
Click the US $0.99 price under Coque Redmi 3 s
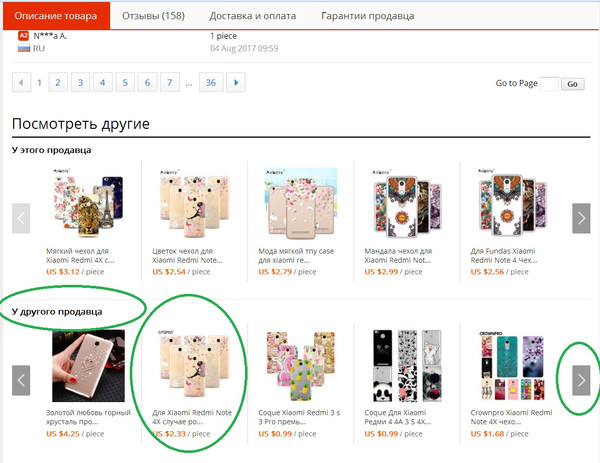pos(275,434)
